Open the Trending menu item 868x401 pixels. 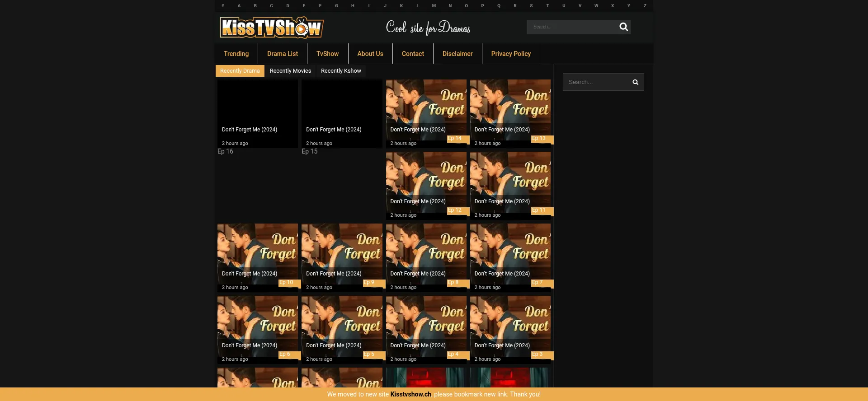point(236,54)
